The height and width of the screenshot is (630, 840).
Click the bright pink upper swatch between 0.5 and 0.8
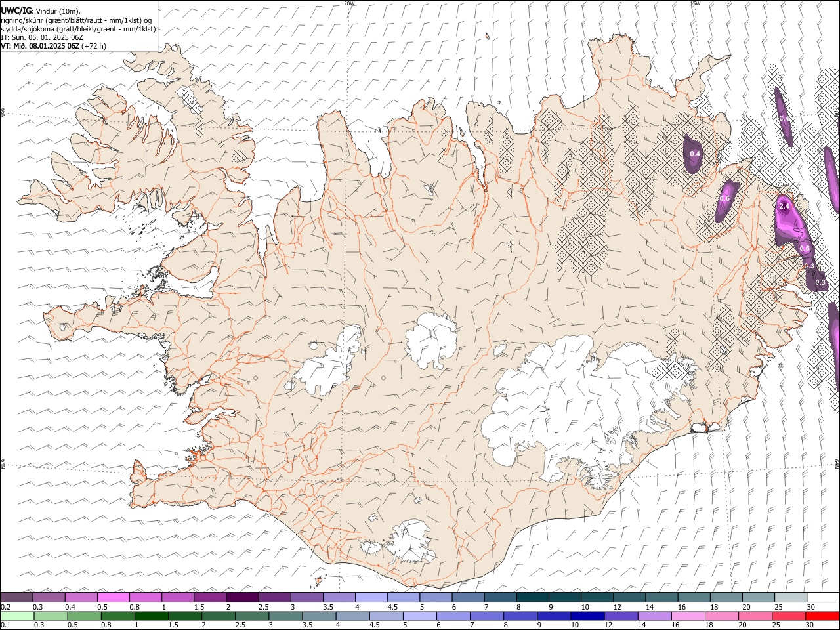[x=114, y=598]
